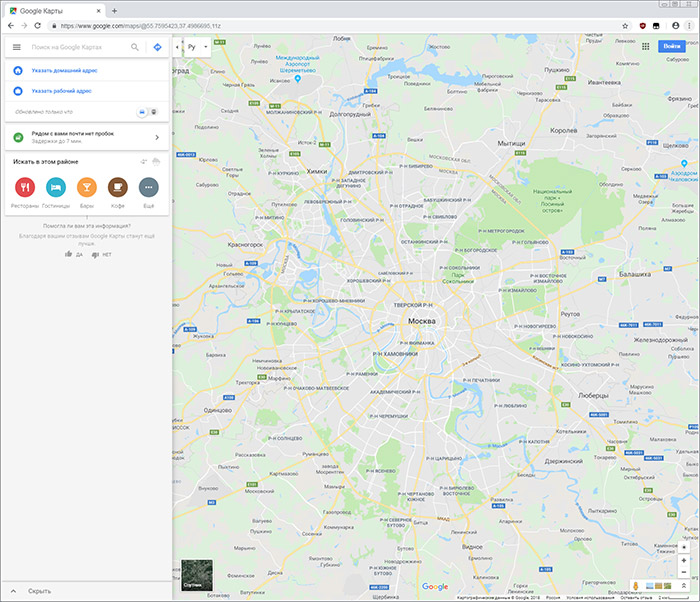Click the Мытищи city label
The image size is (700, 602).
(x=511, y=143)
